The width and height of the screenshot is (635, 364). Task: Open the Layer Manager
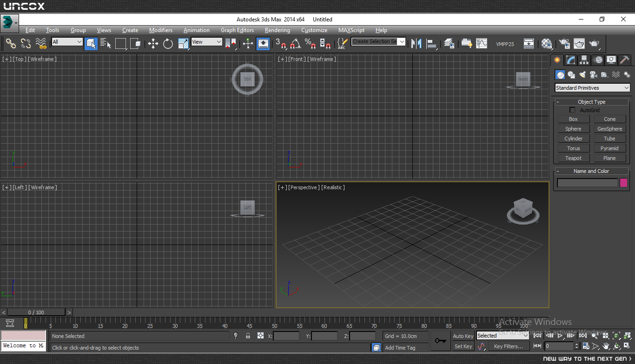(449, 43)
